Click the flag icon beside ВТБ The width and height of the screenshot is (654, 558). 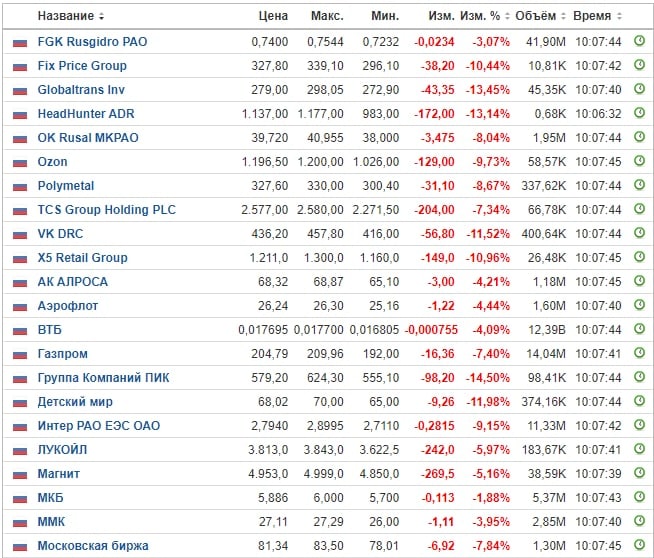click(x=20, y=330)
